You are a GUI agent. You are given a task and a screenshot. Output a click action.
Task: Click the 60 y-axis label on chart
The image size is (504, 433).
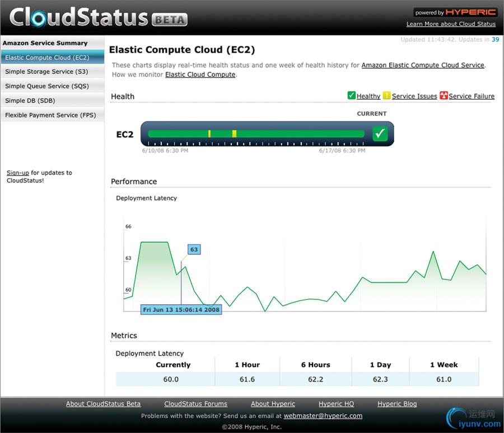point(128,290)
